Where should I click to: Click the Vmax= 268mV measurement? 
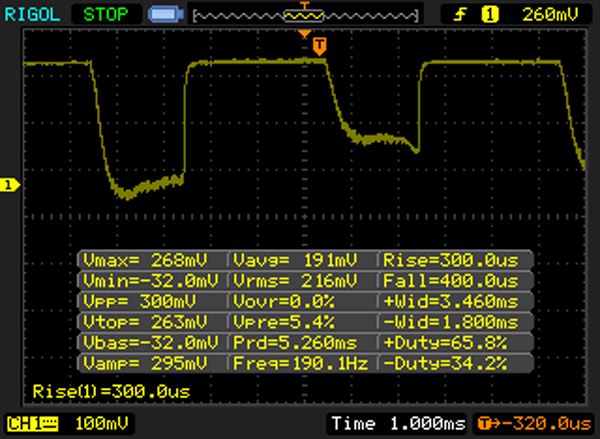pyautogui.click(x=145, y=260)
